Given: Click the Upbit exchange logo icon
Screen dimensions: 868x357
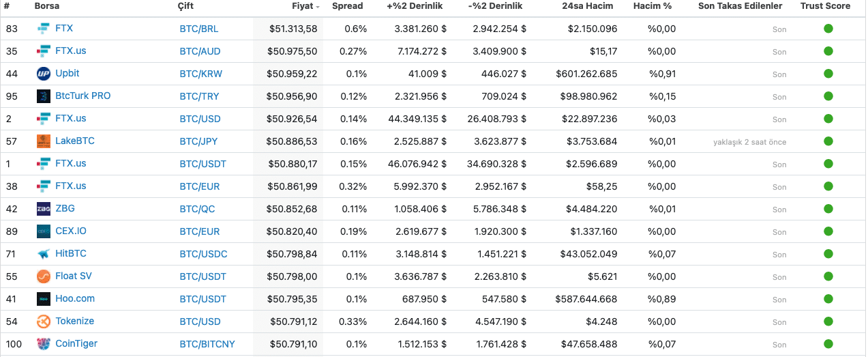Looking at the screenshot, I should [x=44, y=74].
